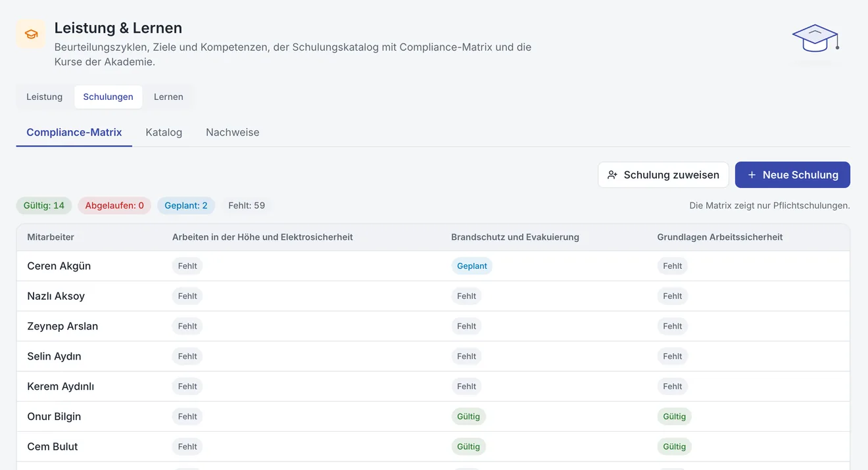Click the Abgelaufen: 0 status chip

pyautogui.click(x=114, y=206)
